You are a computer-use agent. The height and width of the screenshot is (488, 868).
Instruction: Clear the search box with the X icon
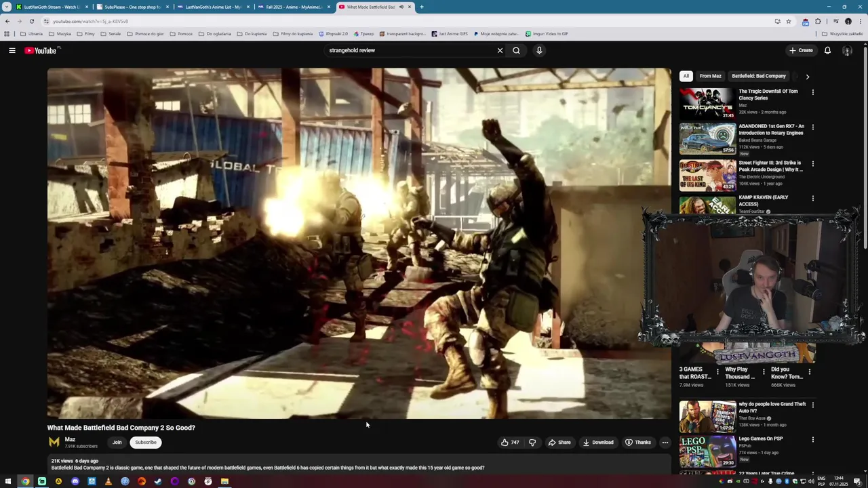[x=500, y=50]
